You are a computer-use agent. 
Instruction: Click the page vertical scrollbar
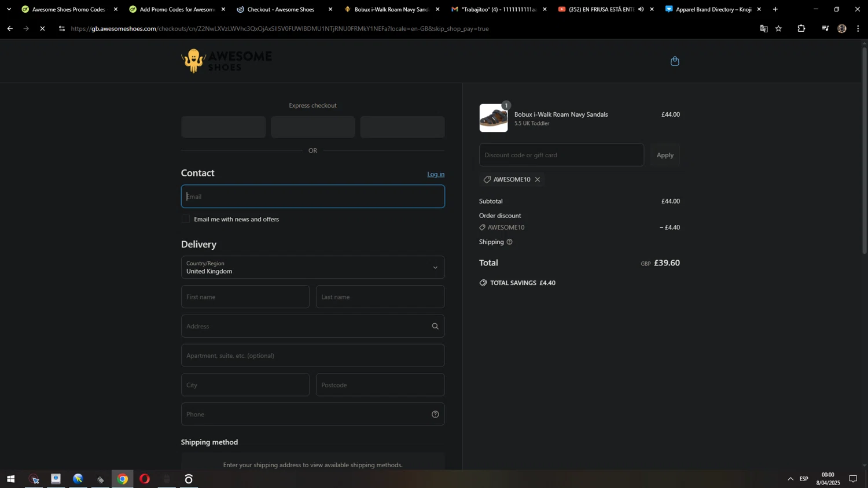point(865,150)
